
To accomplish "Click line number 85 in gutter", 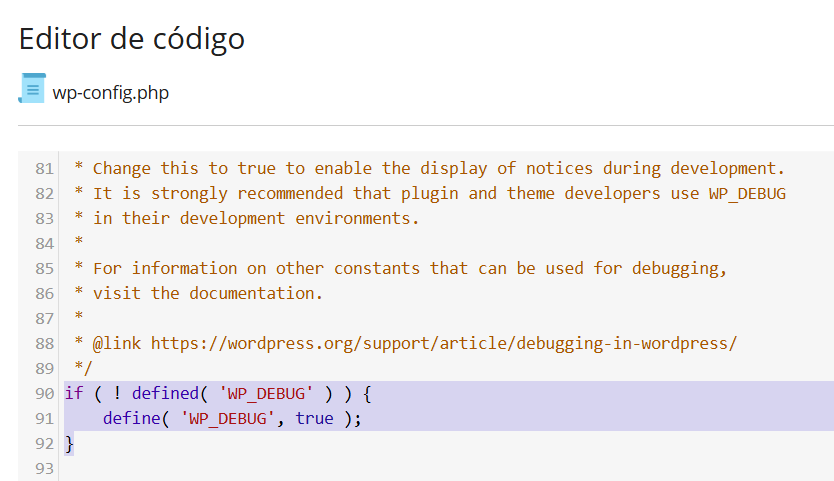I will (x=44, y=268).
